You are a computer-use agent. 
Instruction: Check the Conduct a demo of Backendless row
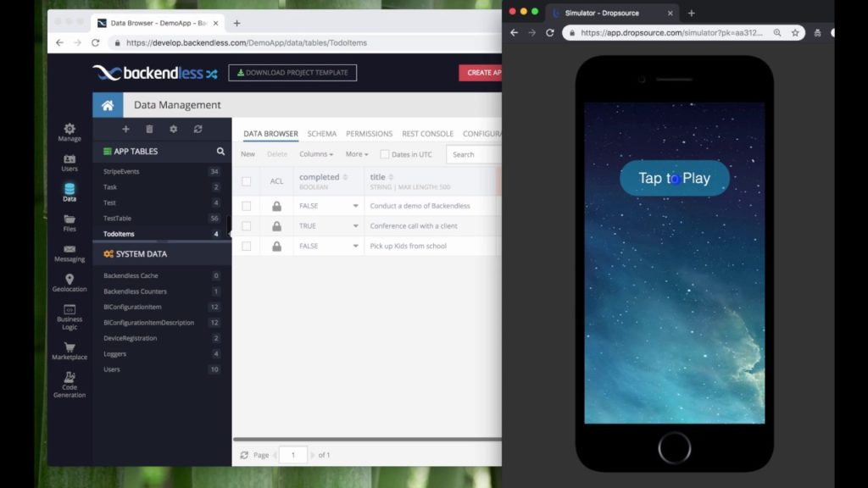pos(247,206)
